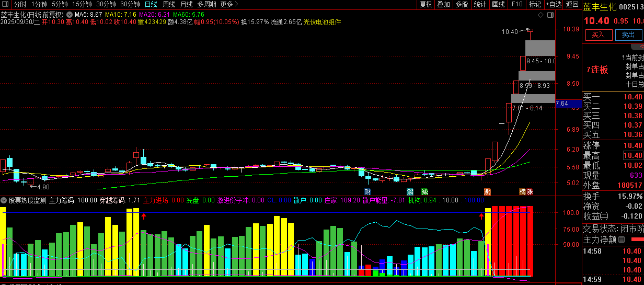Switch to the 1分钟 period

40,4
